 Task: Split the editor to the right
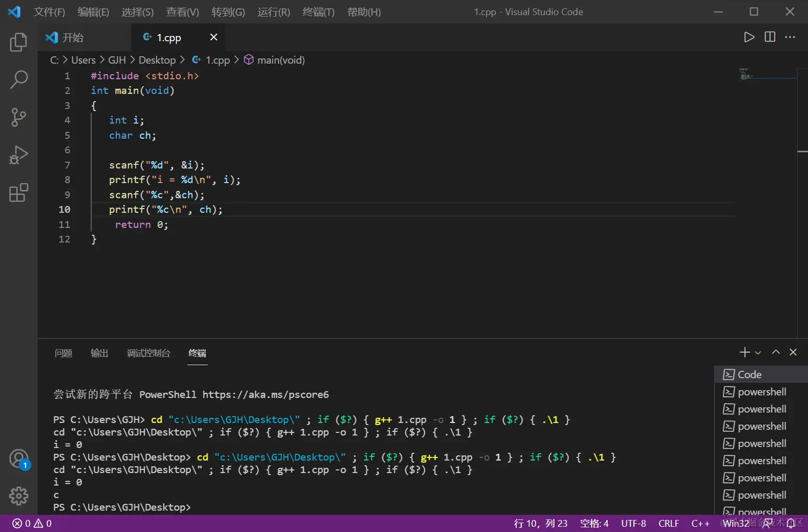[x=770, y=37]
